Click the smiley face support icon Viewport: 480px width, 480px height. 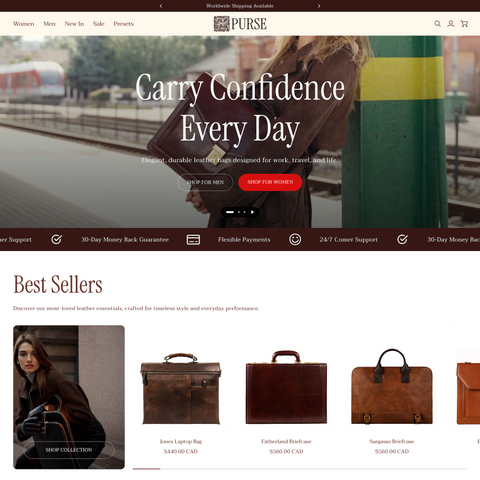[x=295, y=240]
